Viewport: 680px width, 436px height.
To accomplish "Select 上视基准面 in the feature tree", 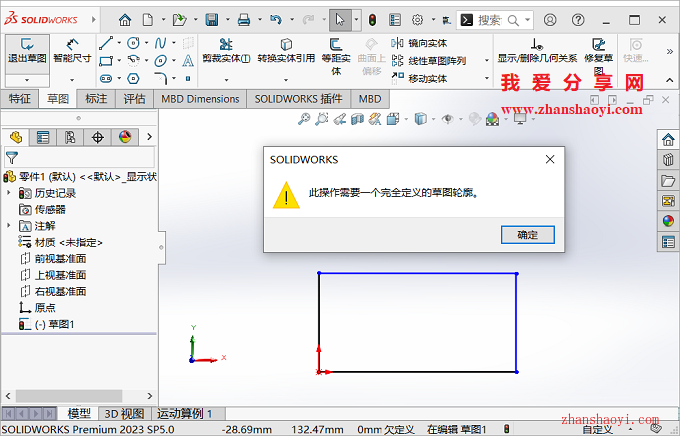I will [x=54, y=275].
